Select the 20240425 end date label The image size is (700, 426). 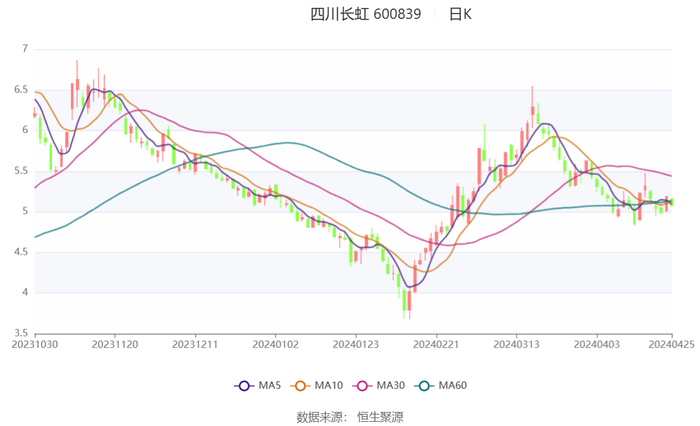click(672, 344)
